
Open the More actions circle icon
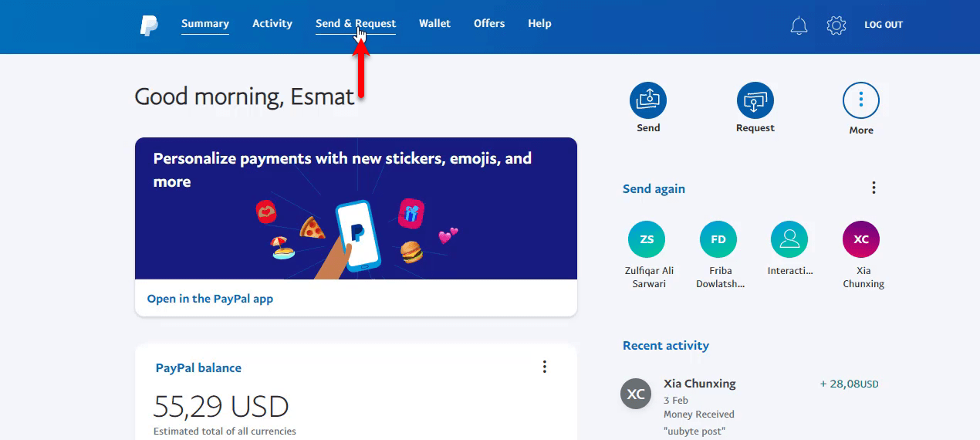click(861, 100)
